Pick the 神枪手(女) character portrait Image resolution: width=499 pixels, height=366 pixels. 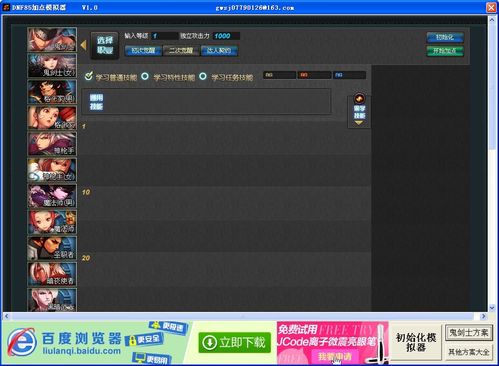[x=52, y=170]
